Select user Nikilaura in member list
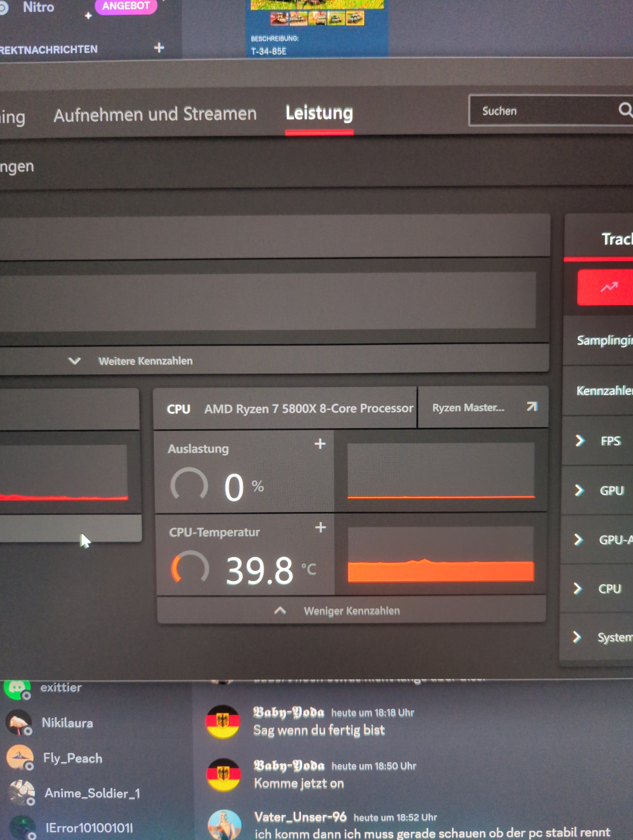633x840 pixels. [x=67, y=723]
